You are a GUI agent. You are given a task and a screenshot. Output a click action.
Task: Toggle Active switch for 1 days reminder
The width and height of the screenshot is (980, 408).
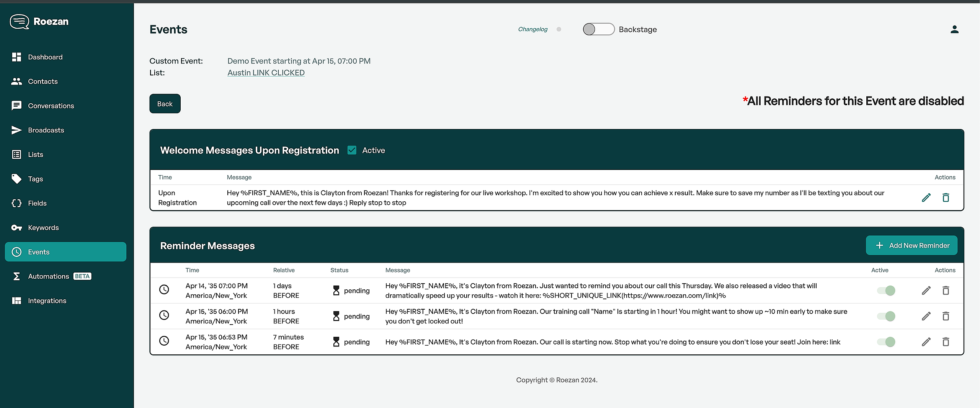(886, 290)
